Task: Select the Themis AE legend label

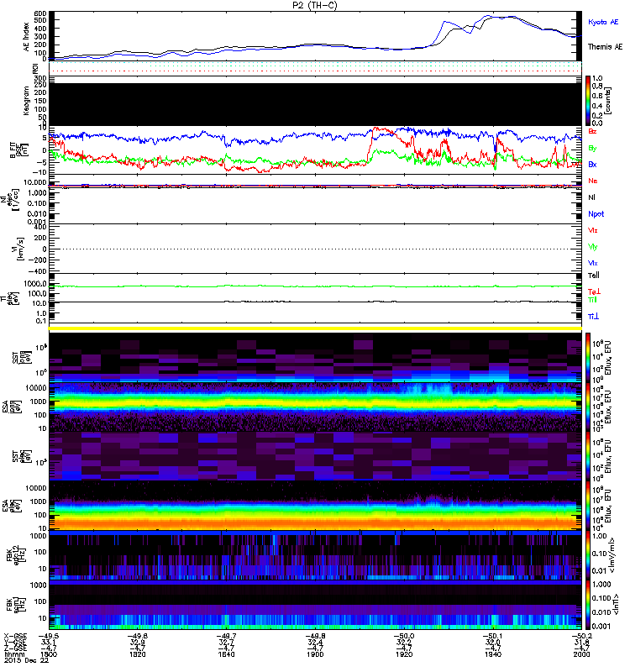Action: (605, 47)
